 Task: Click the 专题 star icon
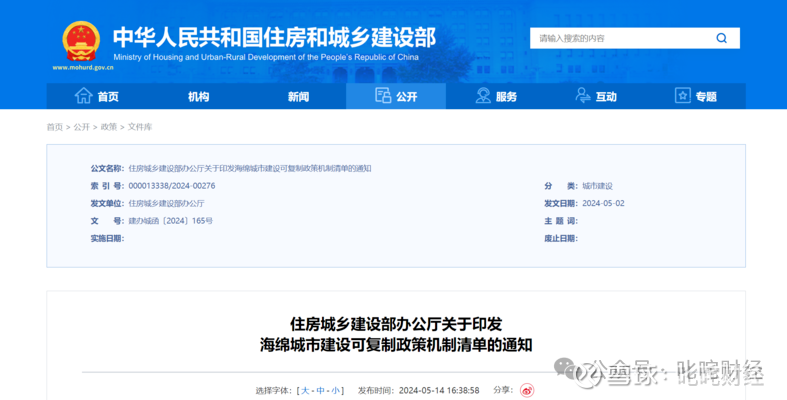coord(683,95)
